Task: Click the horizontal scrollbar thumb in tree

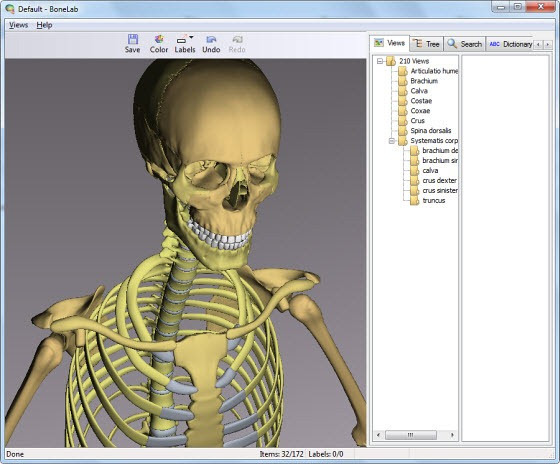Action: (411, 435)
